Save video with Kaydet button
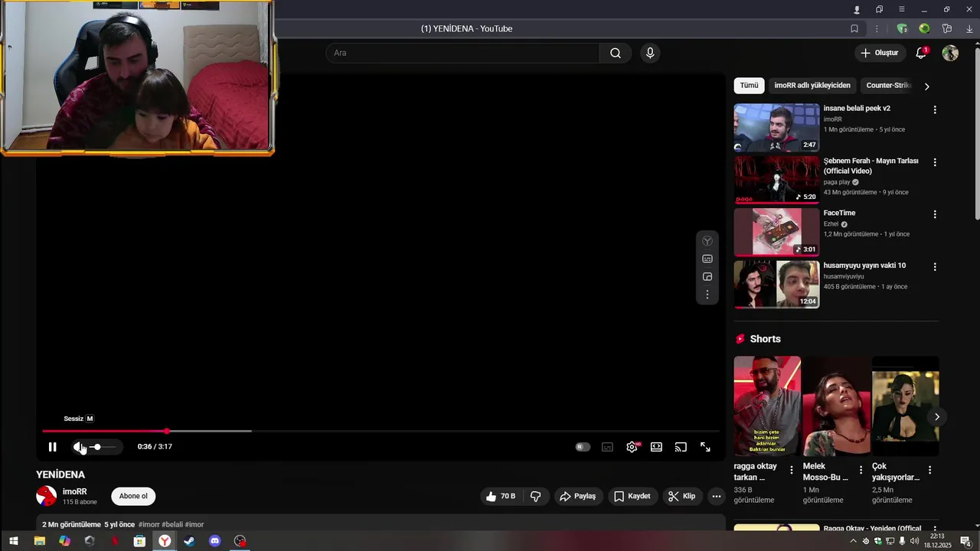 coord(632,496)
